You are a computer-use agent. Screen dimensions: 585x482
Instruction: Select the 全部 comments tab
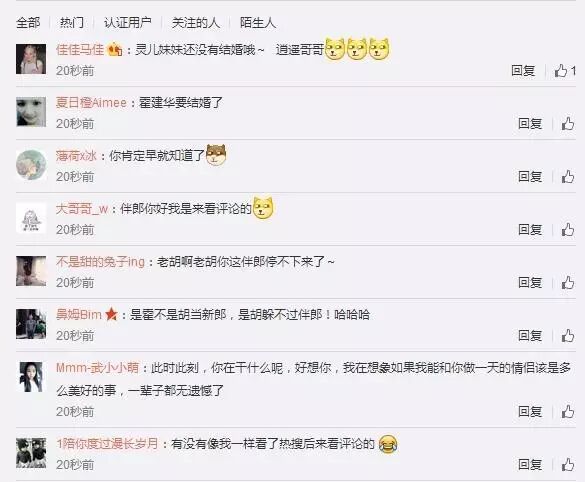28,23
